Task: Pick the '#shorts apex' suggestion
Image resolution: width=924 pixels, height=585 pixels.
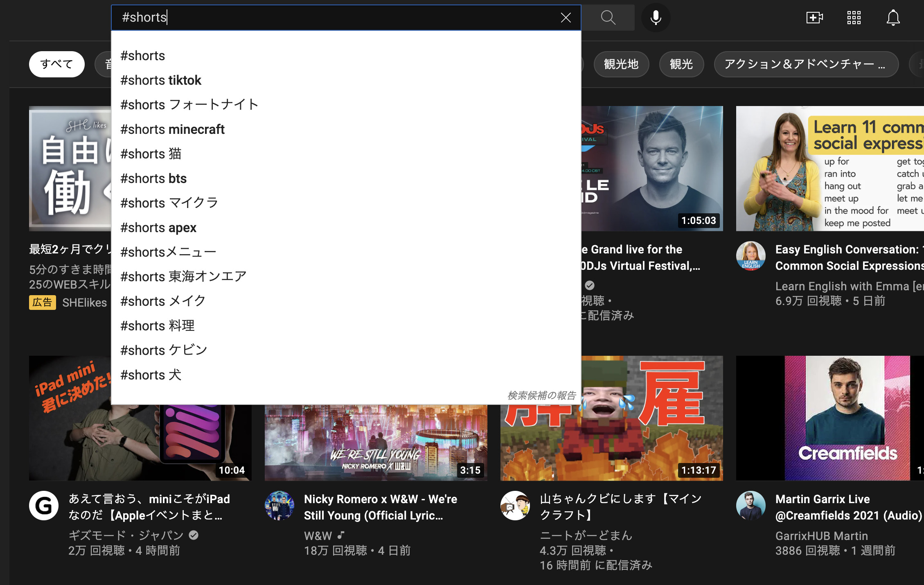Action: tap(346, 228)
